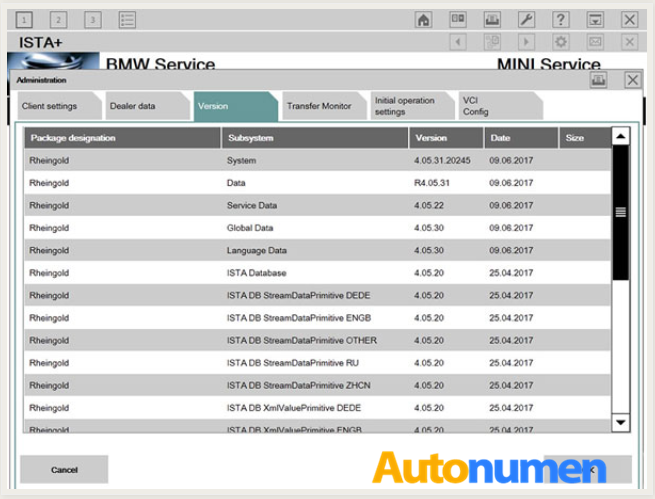This screenshot has width=655, height=499.
Task: Select ISTA DB StreamDataPrimitive RU row
Action: (317, 363)
